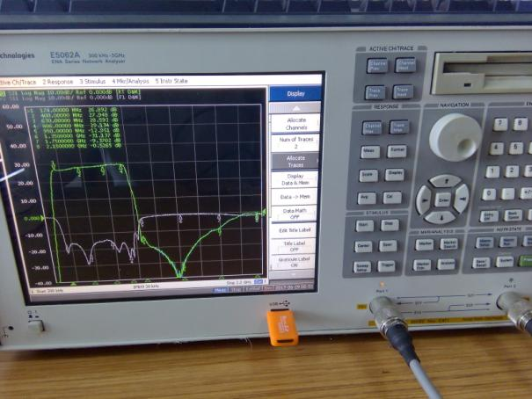This screenshot has width=532, height=399.
Task: Push the Display hardware key in Response
Action: click(395, 174)
